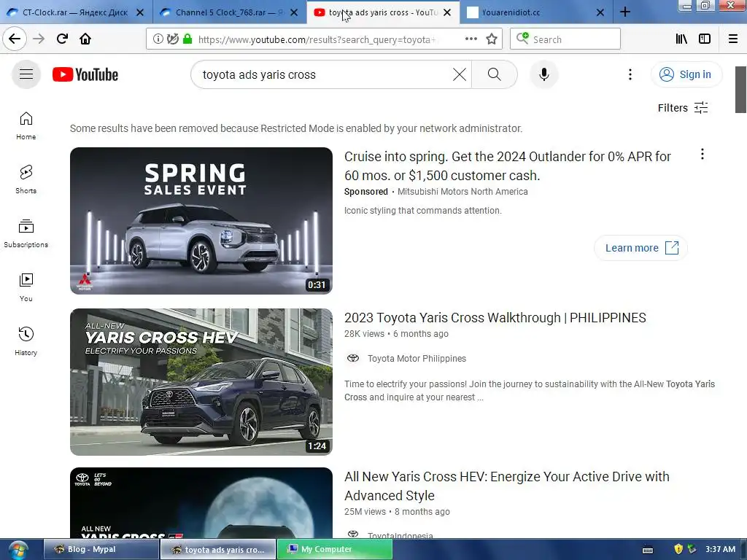Open Yaris Cross HEV Philippines thumbnail
The height and width of the screenshot is (560, 747).
(201, 382)
